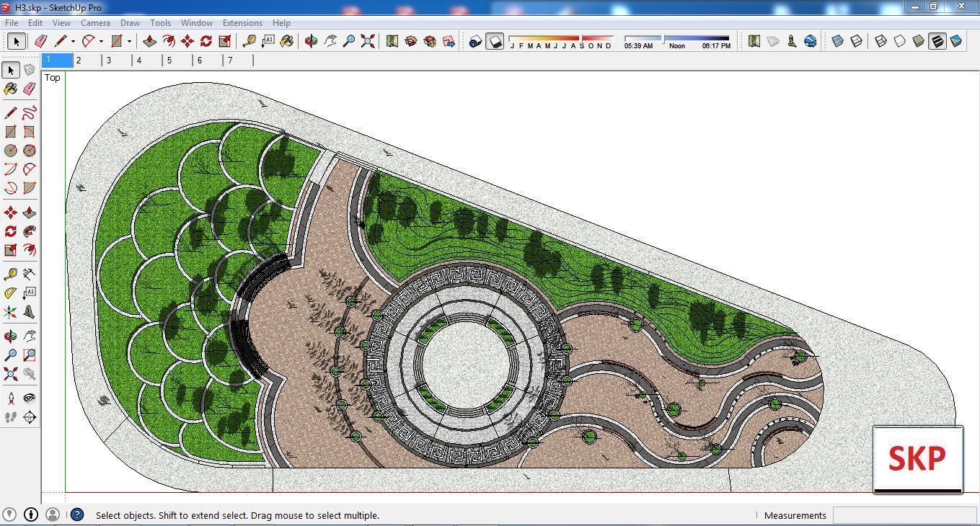Open the Extensions menu
Image resolution: width=980 pixels, height=526 pixels.
click(242, 22)
